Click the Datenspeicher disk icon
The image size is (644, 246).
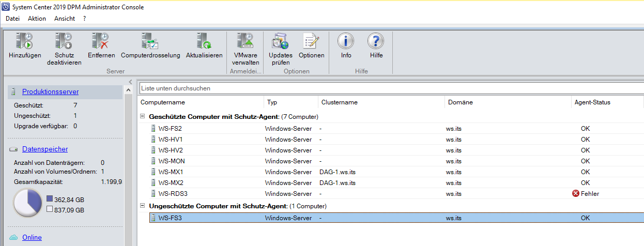point(13,149)
